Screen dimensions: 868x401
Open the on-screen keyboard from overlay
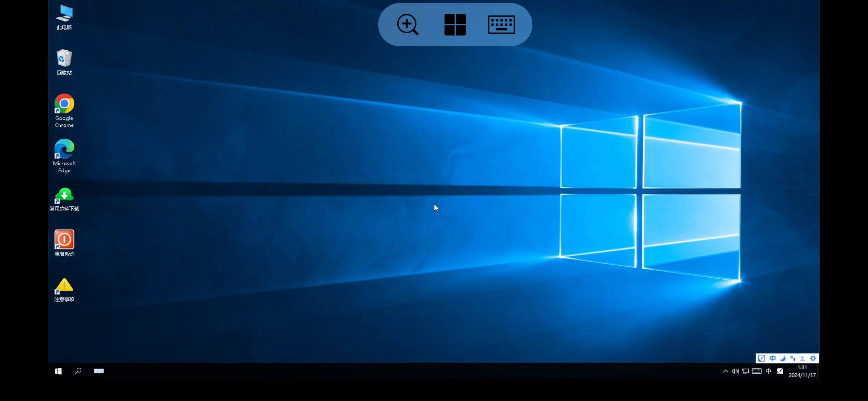501,25
